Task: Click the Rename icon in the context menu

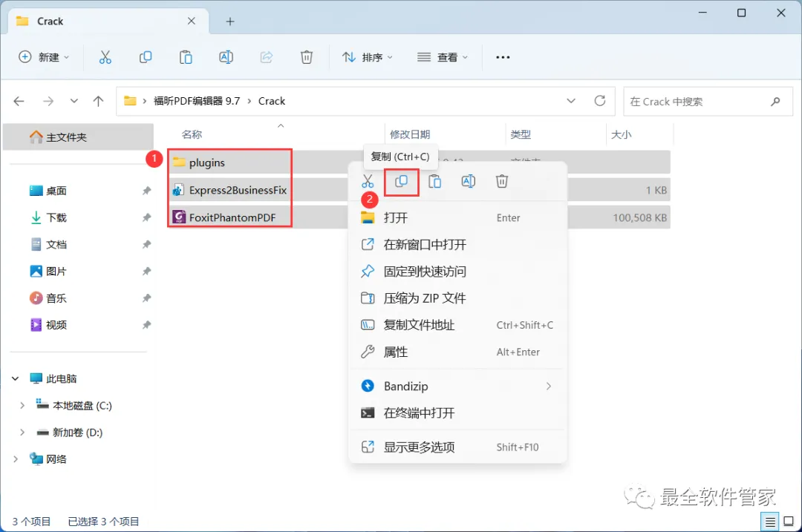Action: click(x=469, y=182)
